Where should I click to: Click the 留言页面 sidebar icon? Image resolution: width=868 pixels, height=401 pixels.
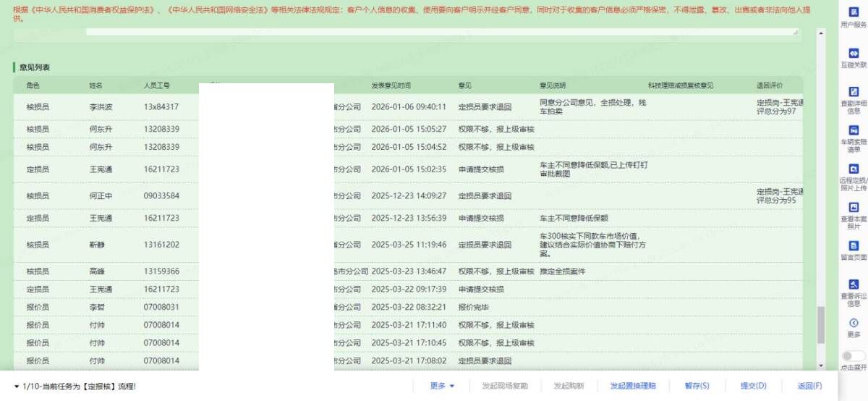tap(854, 246)
